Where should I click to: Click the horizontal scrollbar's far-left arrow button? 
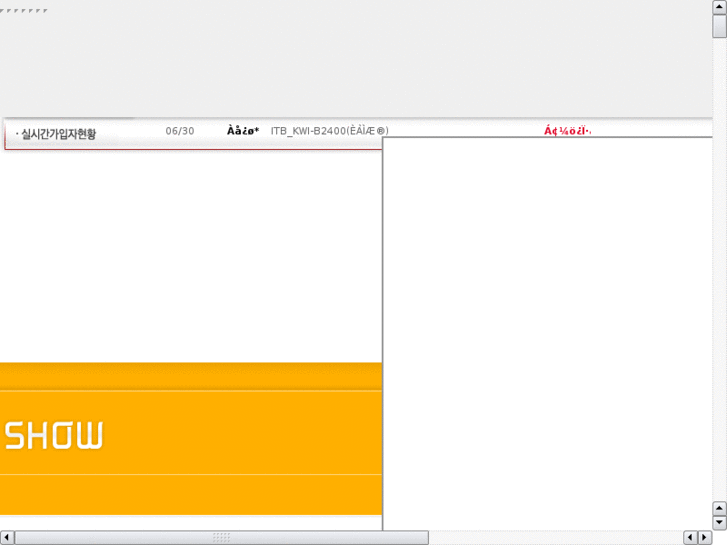click(x=6, y=538)
